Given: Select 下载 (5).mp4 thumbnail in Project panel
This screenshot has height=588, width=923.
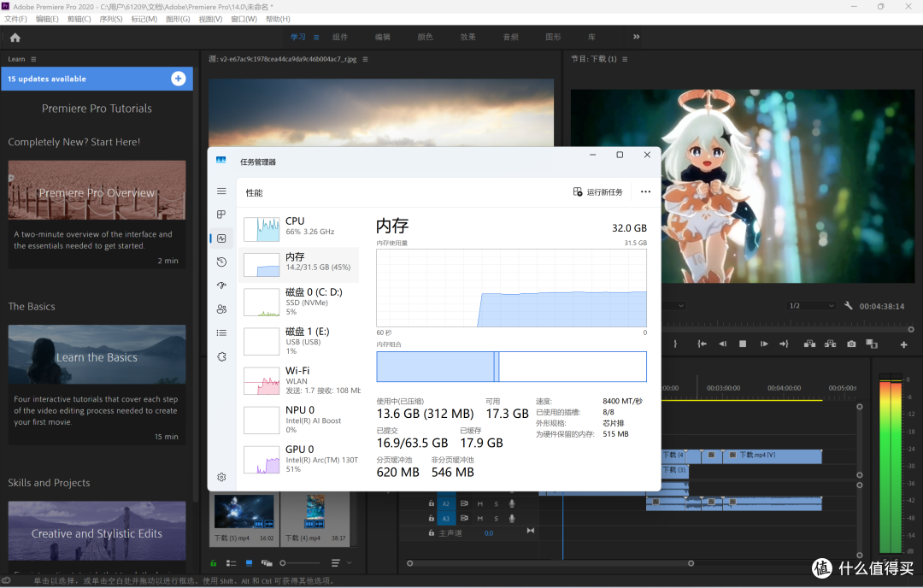Looking at the screenshot, I should (x=244, y=511).
